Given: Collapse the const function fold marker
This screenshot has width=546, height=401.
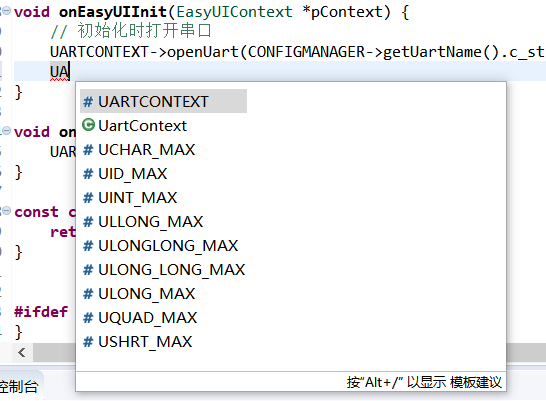Looking at the screenshot, I should click(7, 210).
